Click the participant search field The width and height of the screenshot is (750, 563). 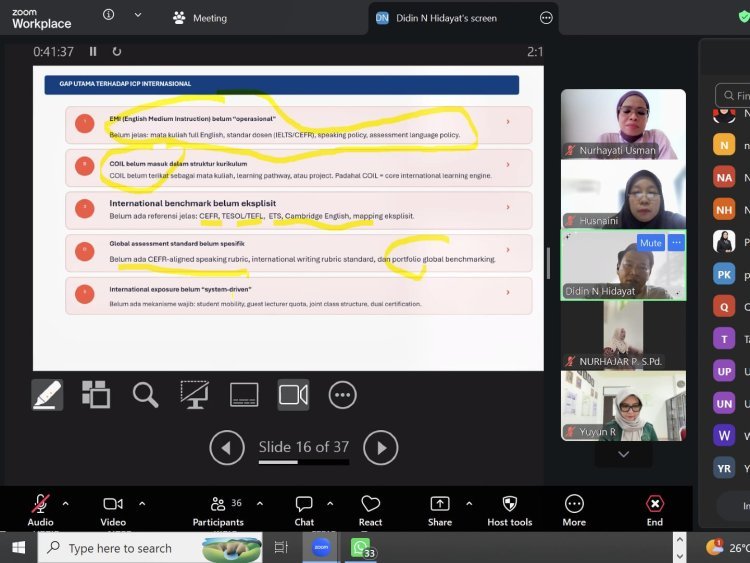click(733, 95)
